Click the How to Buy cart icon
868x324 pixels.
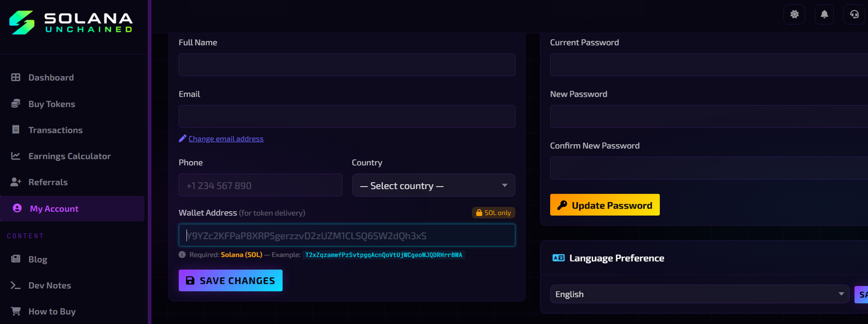click(x=16, y=312)
